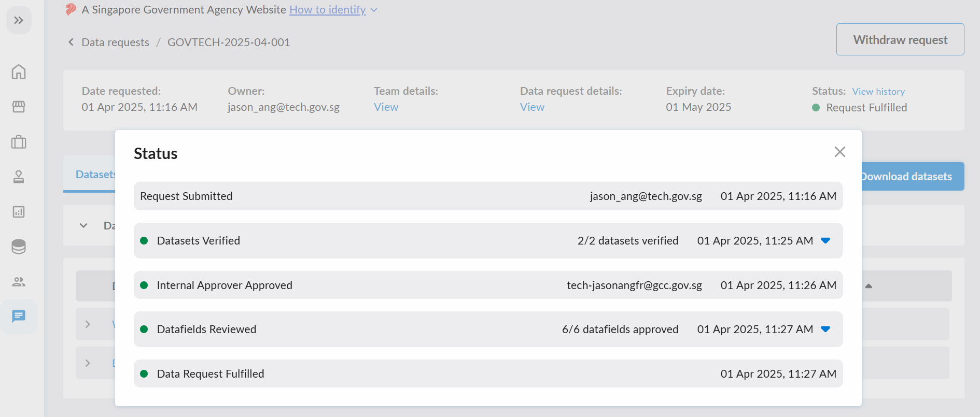The width and height of the screenshot is (980, 417).
Task: Click the 2/2 datasets verified text
Action: click(x=628, y=240)
